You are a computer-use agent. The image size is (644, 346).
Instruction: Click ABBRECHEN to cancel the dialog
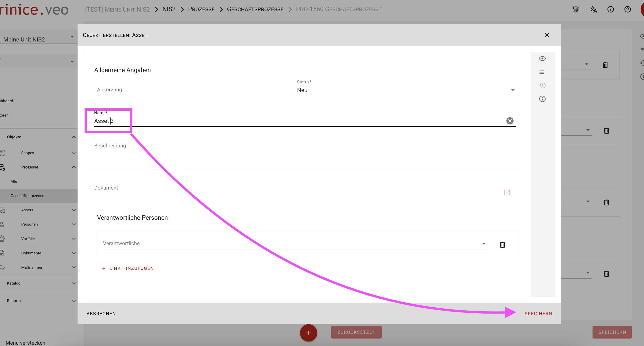(x=101, y=314)
